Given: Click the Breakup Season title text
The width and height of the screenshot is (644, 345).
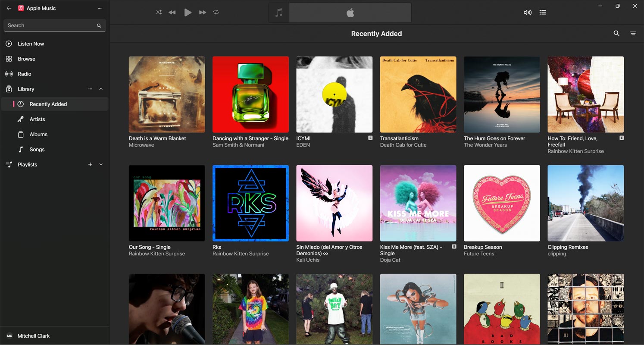Looking at the screenshot, I should [x=483, y=247].
